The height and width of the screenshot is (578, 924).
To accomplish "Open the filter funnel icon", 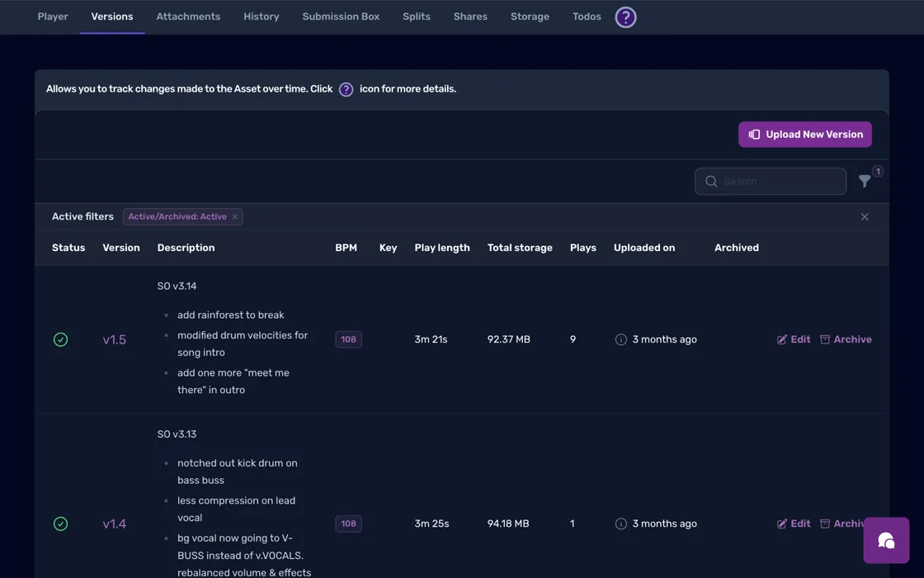I will click(865, 182).
